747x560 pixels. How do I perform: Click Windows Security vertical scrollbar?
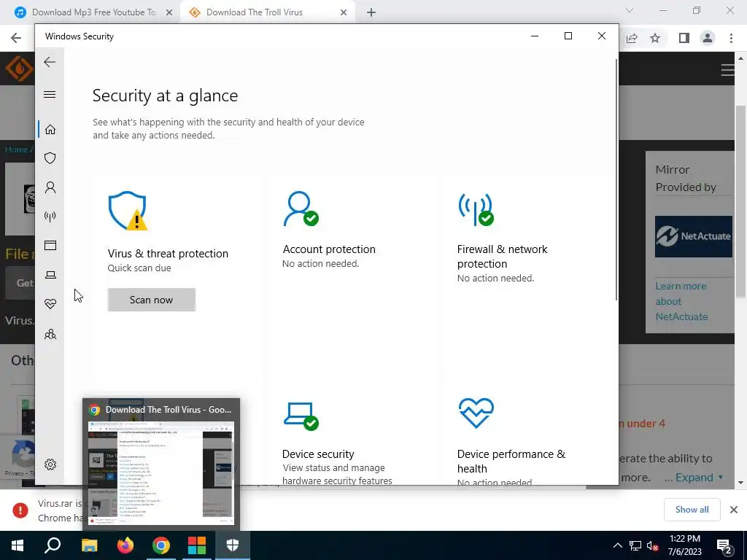click(616, 180)
